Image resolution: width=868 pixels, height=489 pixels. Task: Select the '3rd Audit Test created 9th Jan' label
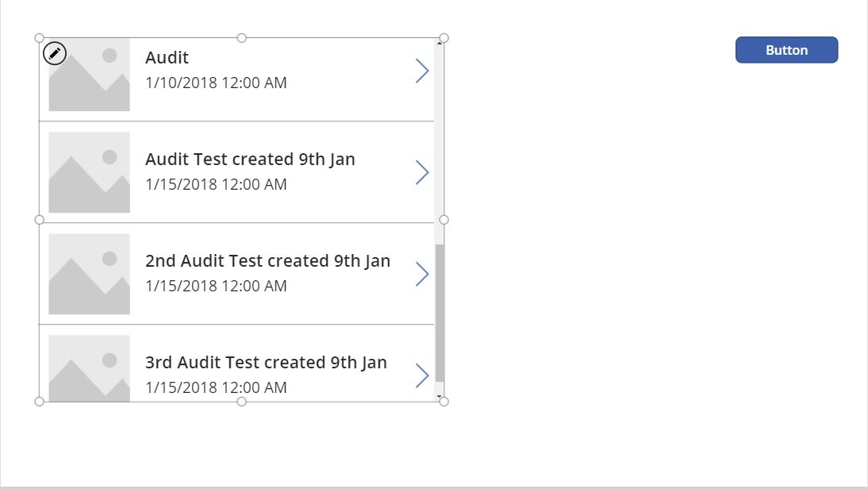tap(266, 362)
